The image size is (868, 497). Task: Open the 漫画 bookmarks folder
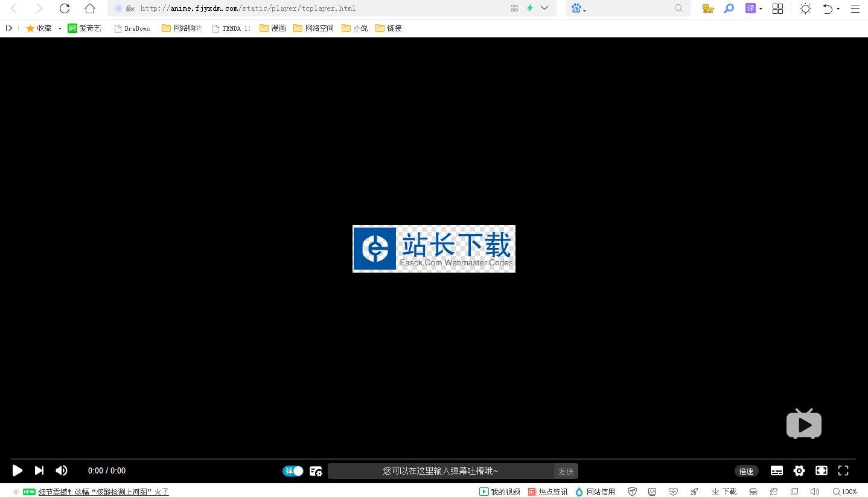[273, 28]
